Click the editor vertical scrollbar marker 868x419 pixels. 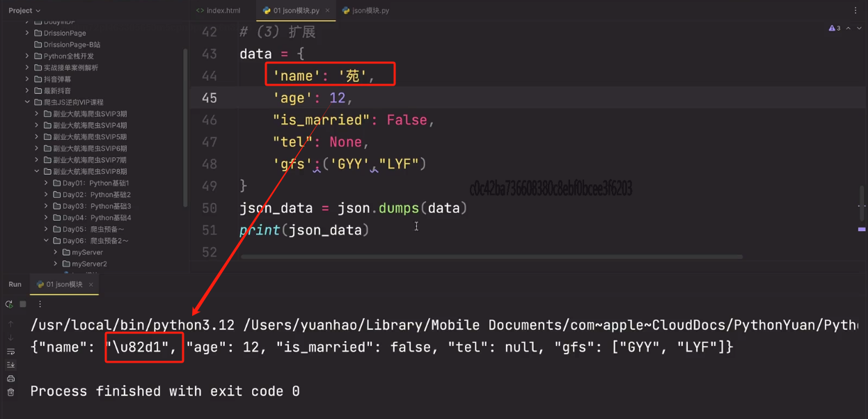click(x=862, y=229)
